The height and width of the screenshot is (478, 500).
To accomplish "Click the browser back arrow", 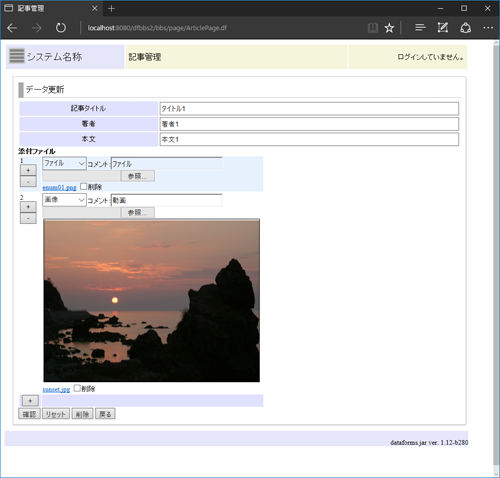I will click(x=12, y=28).
